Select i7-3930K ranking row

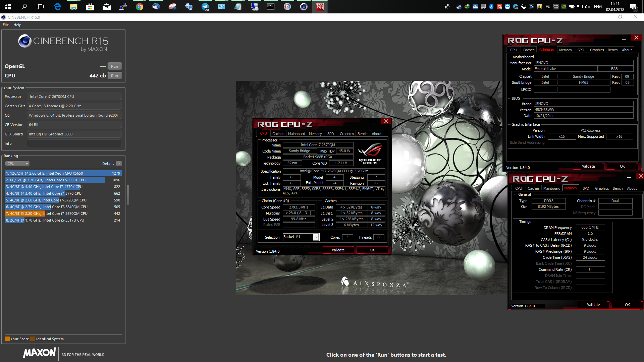click(x=63, y=180)
